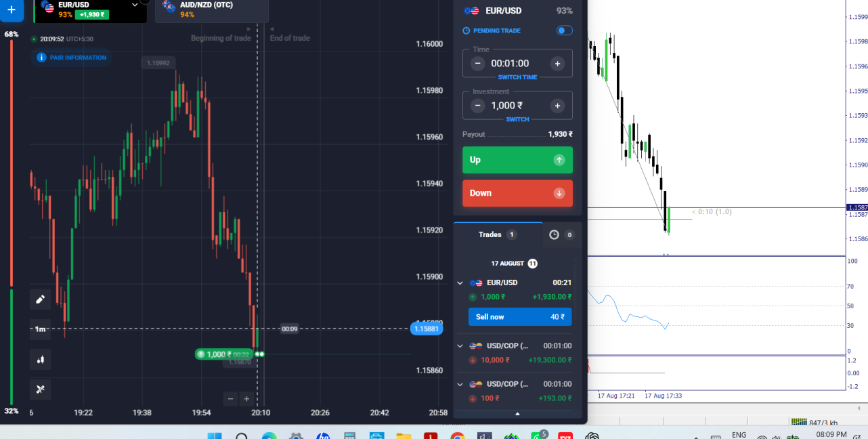Click the 00:01:00 time input field

click(x=517, y=64)
